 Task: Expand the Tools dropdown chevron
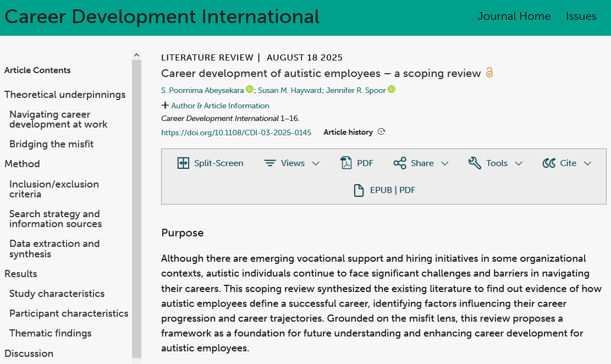pyautogui.click(x=519, y=163)
